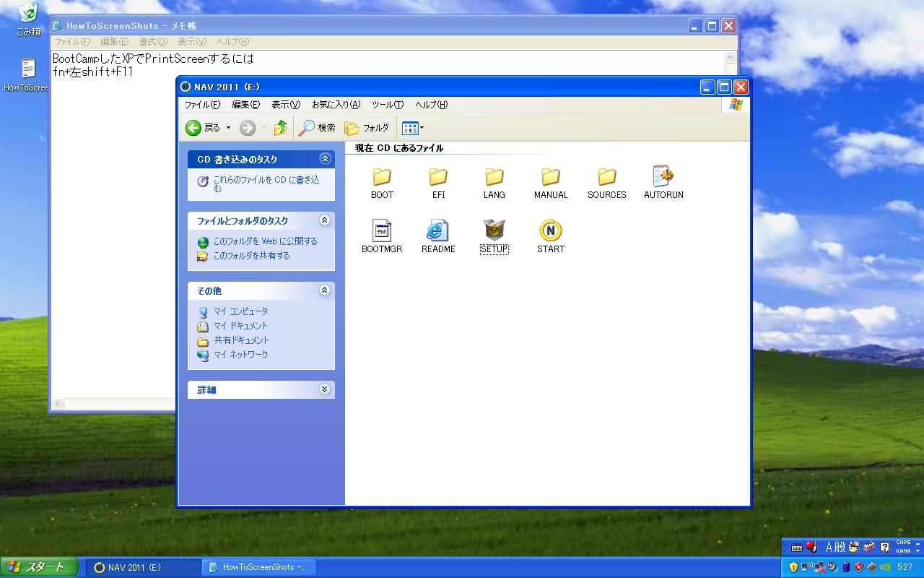This screenshot has height=578, width=924.
Task: Open the BOOT folder icon
Action: pyautogui.click(x=382, y=176)
